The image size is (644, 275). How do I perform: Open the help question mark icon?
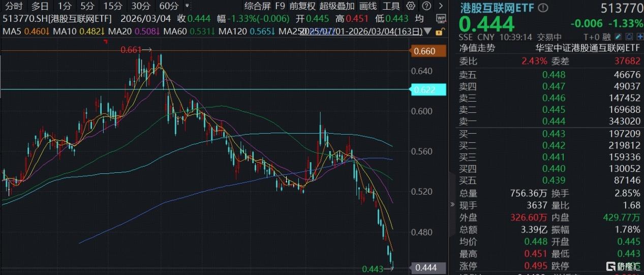[x=426, y=6]
